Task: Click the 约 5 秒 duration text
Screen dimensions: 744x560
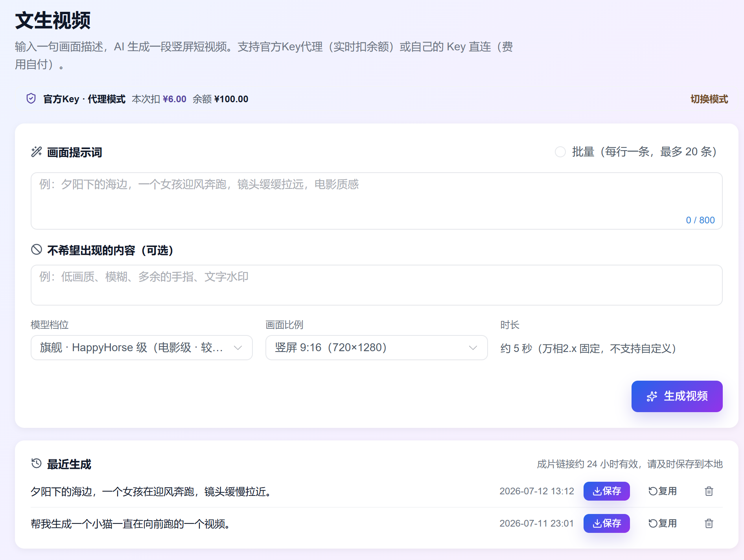Action: 589,348
